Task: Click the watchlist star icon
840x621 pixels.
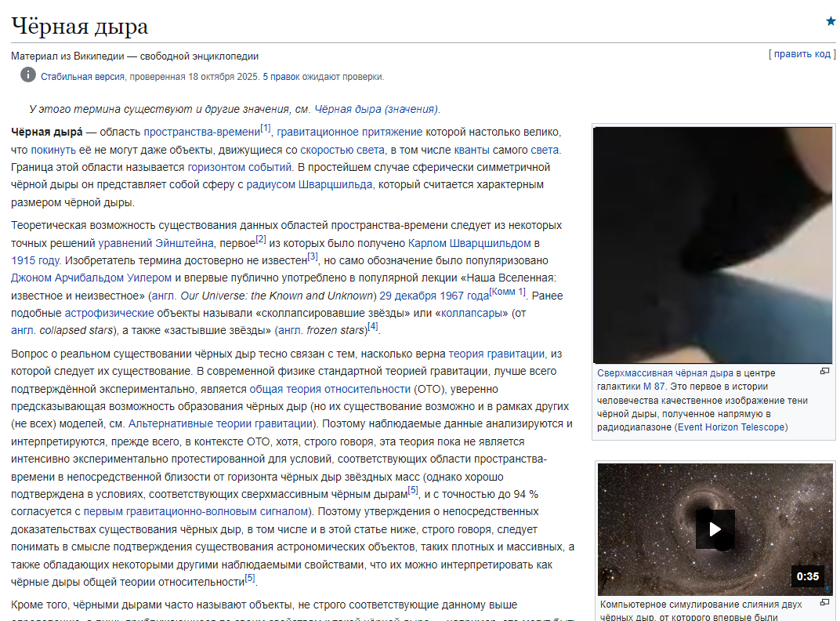Action: 831,21
